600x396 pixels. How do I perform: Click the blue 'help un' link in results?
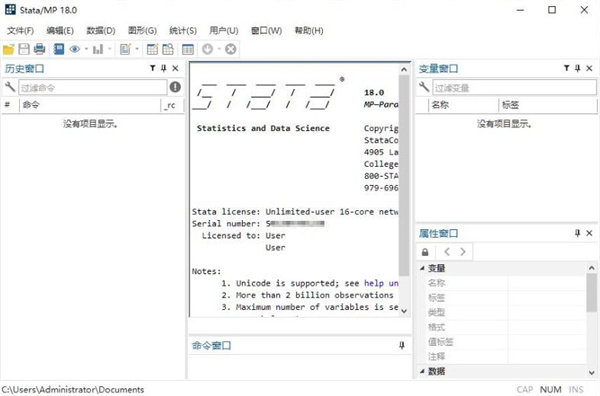(381, 283)
